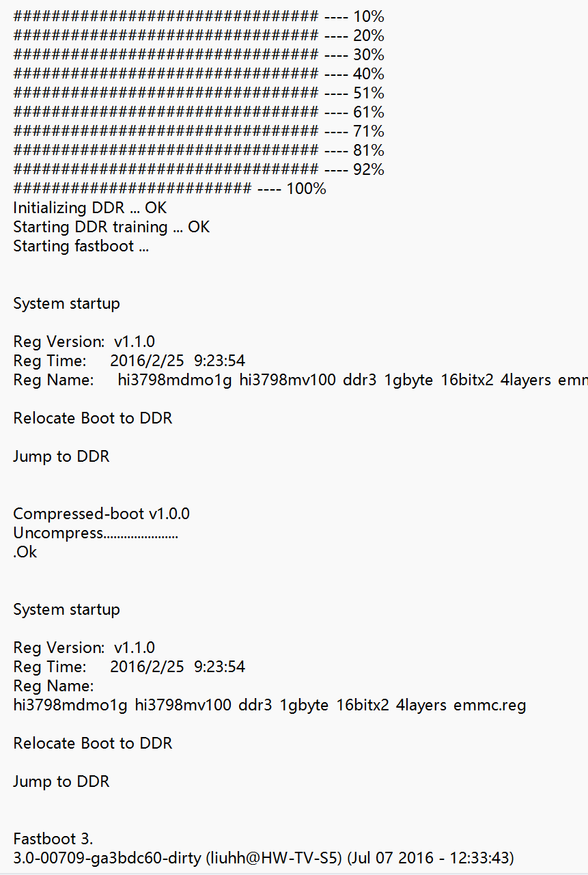Click the 51% progress line
This screenshot has height=875, width=588.
198,93
